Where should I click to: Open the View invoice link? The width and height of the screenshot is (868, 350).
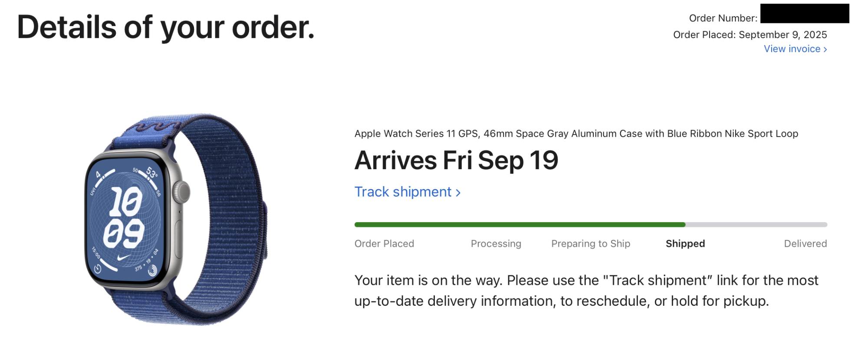click(x=792, y=49)
